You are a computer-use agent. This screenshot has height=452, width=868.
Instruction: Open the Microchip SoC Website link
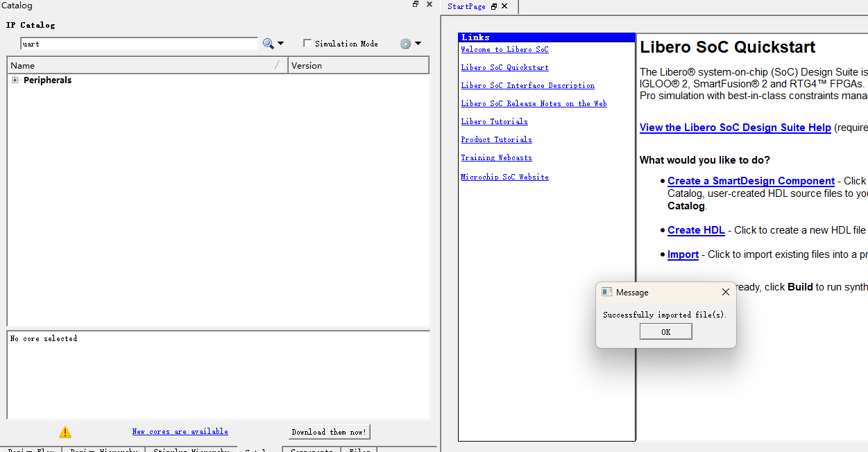point(504,177)
